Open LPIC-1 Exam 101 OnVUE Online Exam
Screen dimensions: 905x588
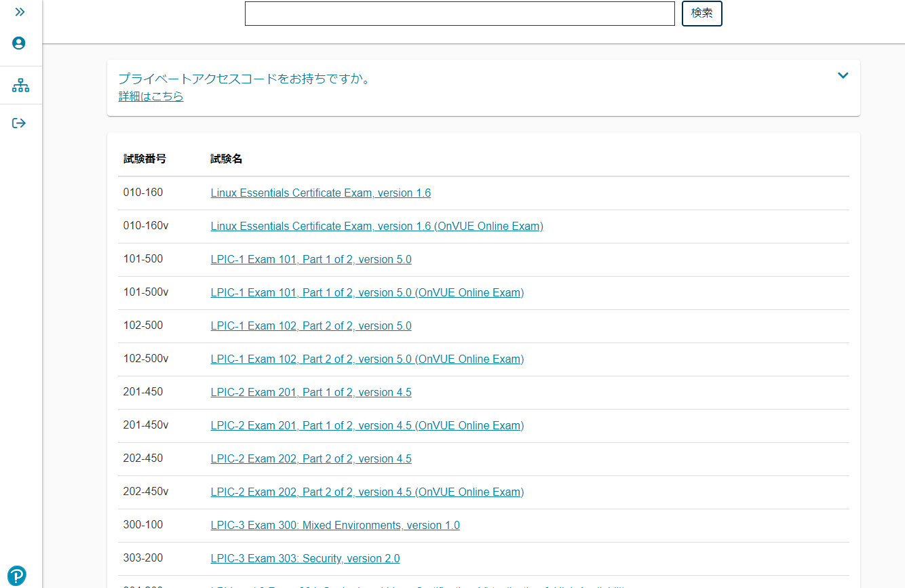click(368, 293)
